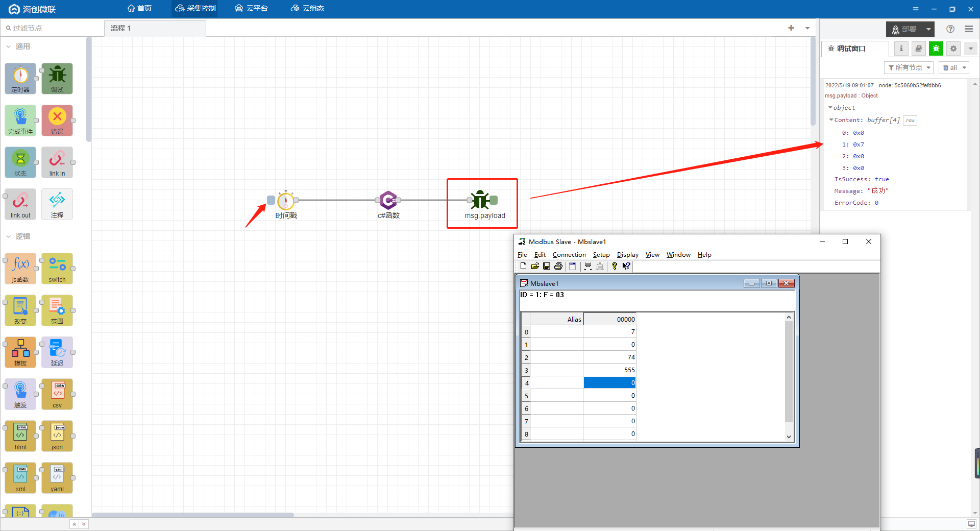Screen dimensions: 980x531
Task: Open the 采集控制 tab
Action: click(x=195, y=8)
